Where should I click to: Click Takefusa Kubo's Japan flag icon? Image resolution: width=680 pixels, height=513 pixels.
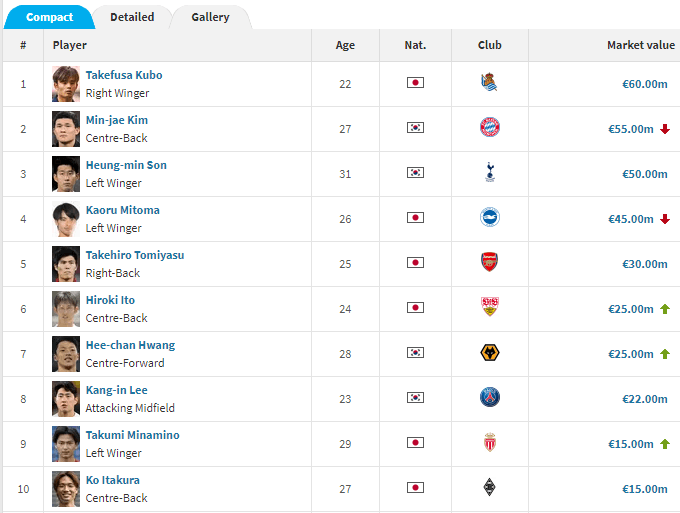(x=415, y=83)
